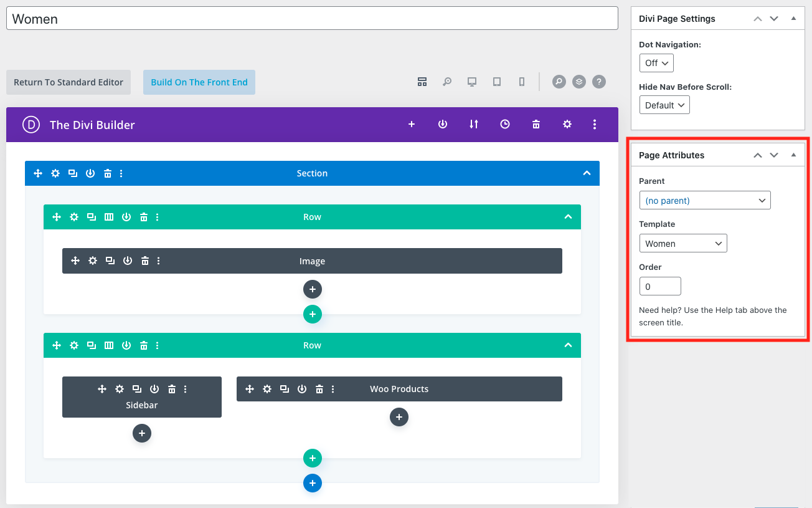This screenshot has width=812, height=508.
Task: Move Divi Page Settings panel up
Action: (x=758, y=19)
